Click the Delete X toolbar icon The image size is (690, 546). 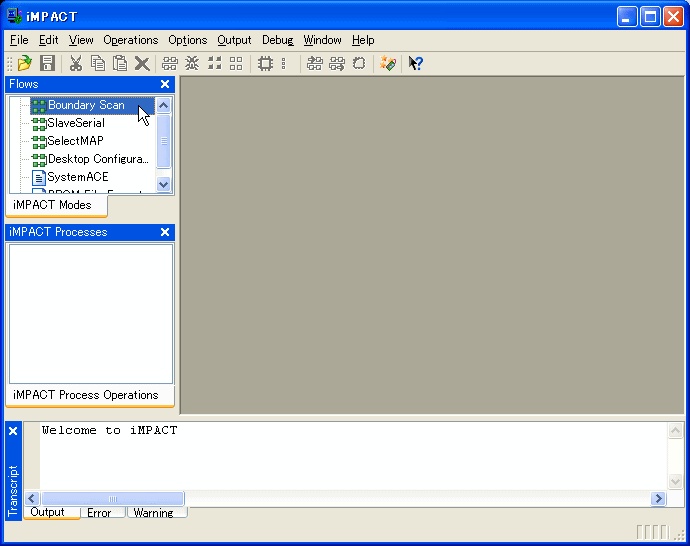point(142,63)
